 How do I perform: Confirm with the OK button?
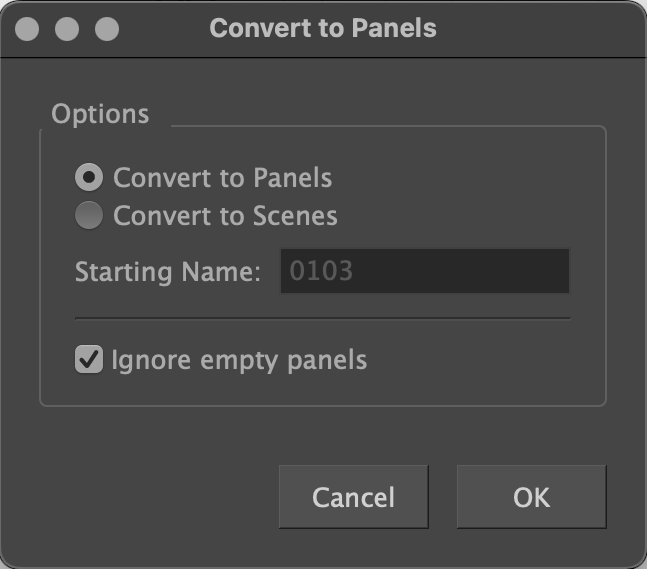[x=531, y=497]
